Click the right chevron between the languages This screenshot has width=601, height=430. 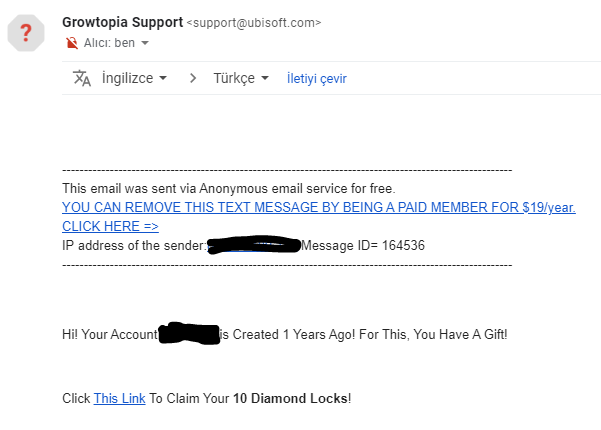click(192, 78)
